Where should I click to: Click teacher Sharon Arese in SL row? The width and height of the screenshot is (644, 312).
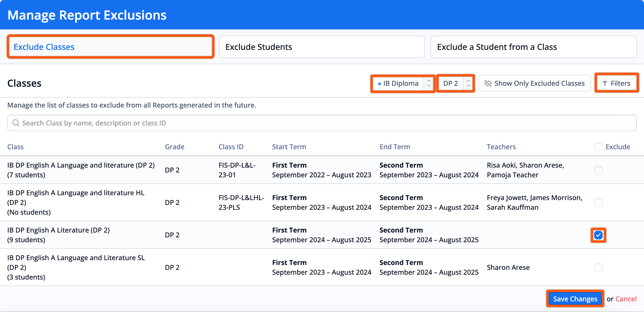point(508,267)
